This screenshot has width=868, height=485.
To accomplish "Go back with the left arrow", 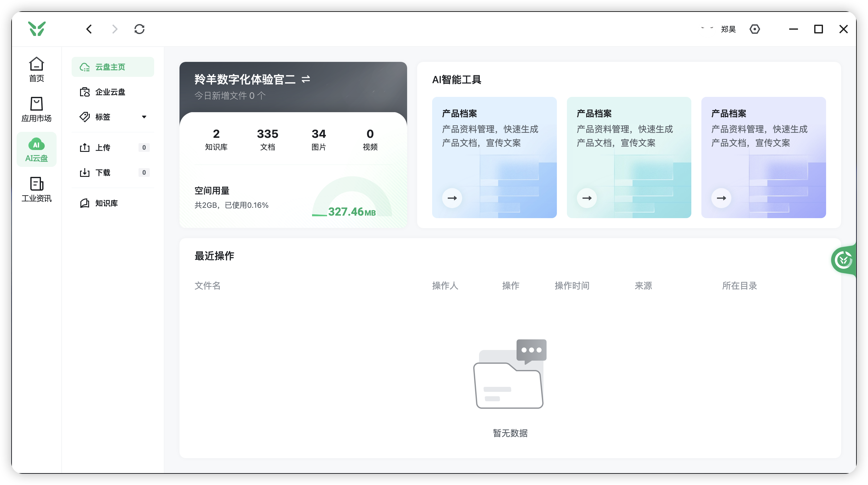I will (x=89, y=29).
